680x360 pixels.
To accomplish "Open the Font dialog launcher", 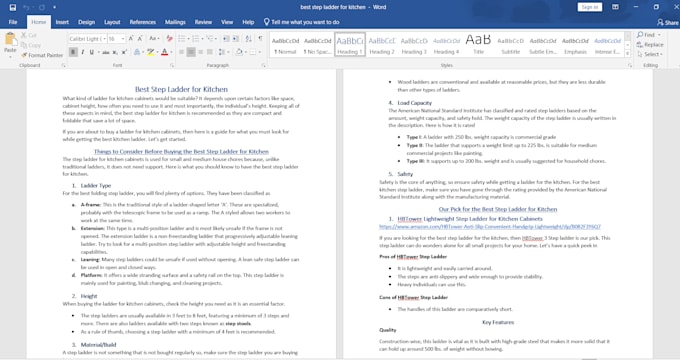I will click(172, 65).
